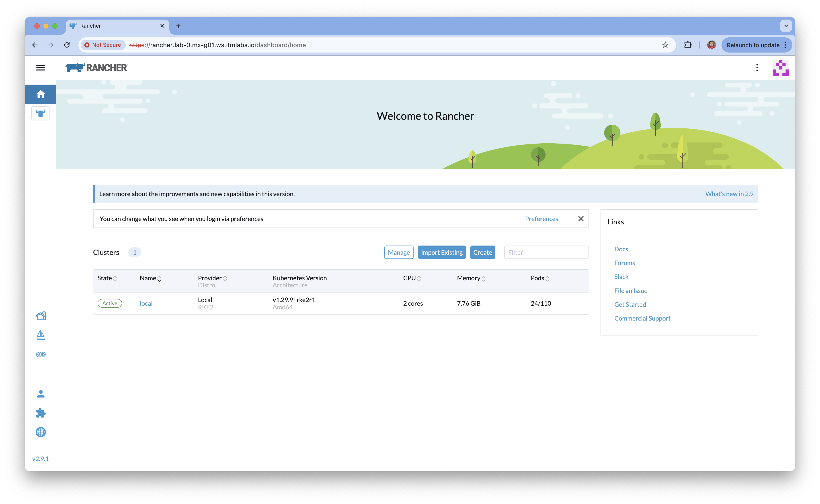This screenshot has width=820, height=504.
Task: Open the local cluster bull icon
Action: [40, 113]
